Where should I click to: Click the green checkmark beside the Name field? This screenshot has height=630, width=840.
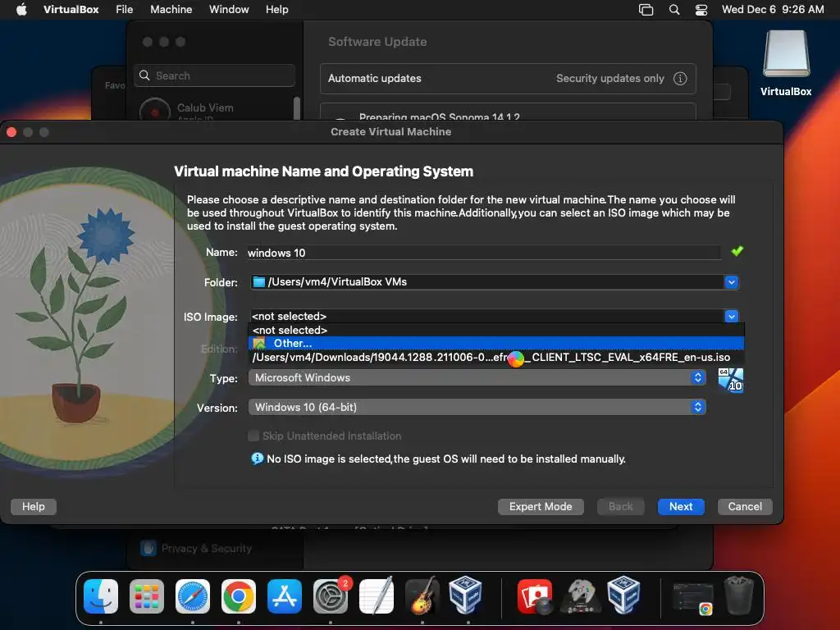click(737, 251)
